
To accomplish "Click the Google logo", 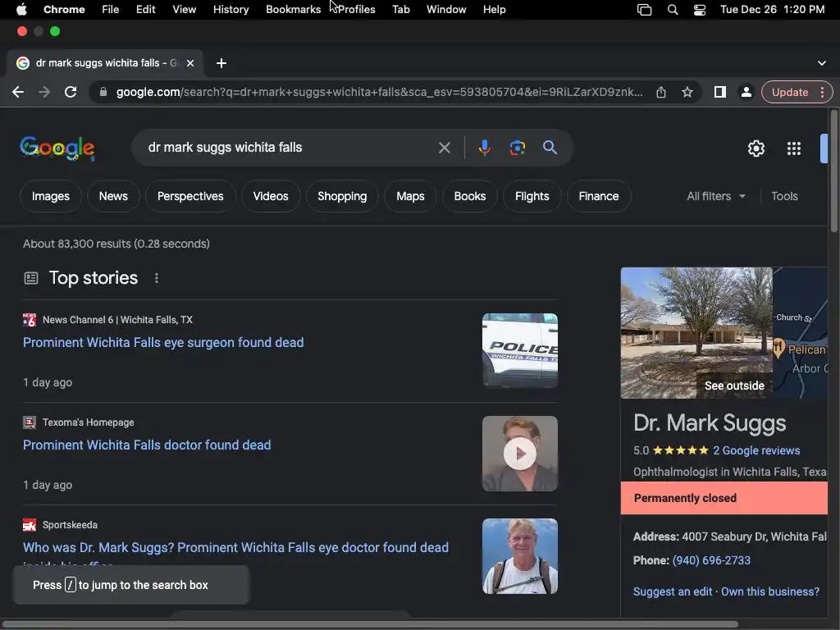I will pos(57,148).
